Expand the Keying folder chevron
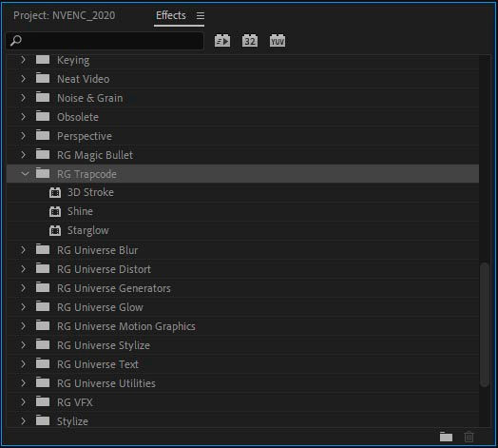Viewport: 498px width, 448px height. pos(23,60)
